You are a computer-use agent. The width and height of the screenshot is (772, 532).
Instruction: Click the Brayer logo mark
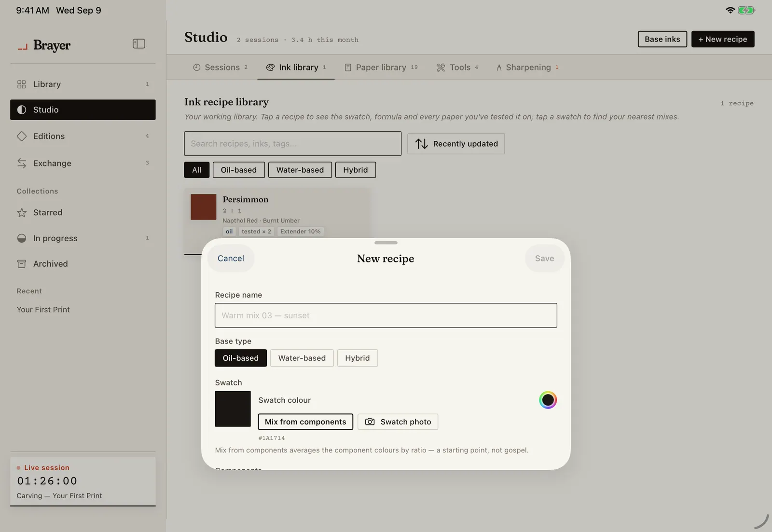coord(22,47)
